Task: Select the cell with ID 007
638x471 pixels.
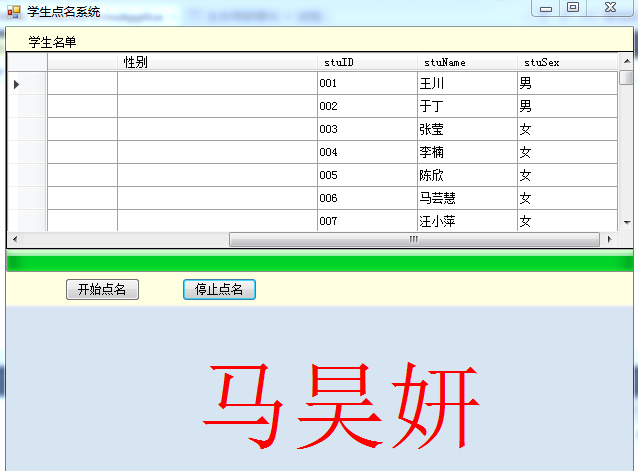Action: [x=367, y=221]
